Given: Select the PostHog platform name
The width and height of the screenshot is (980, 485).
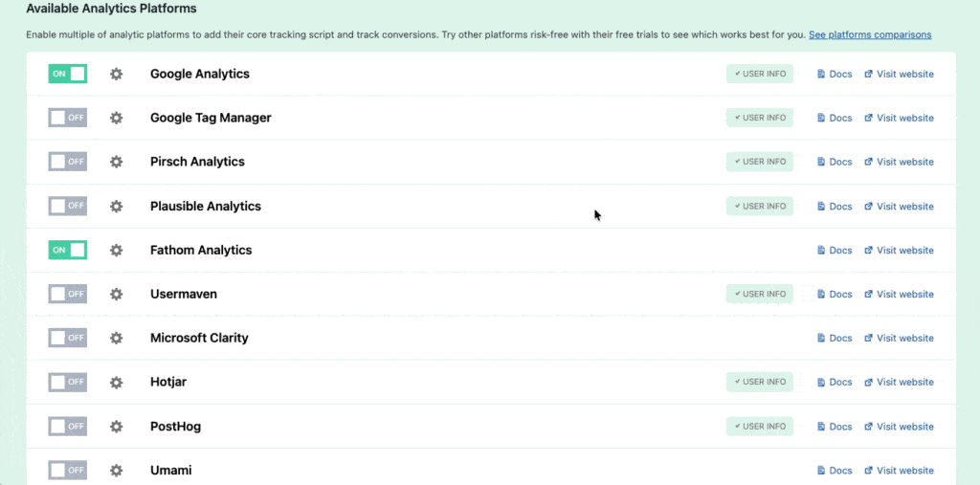Looking at the screenshot, I should click(176, 427).
